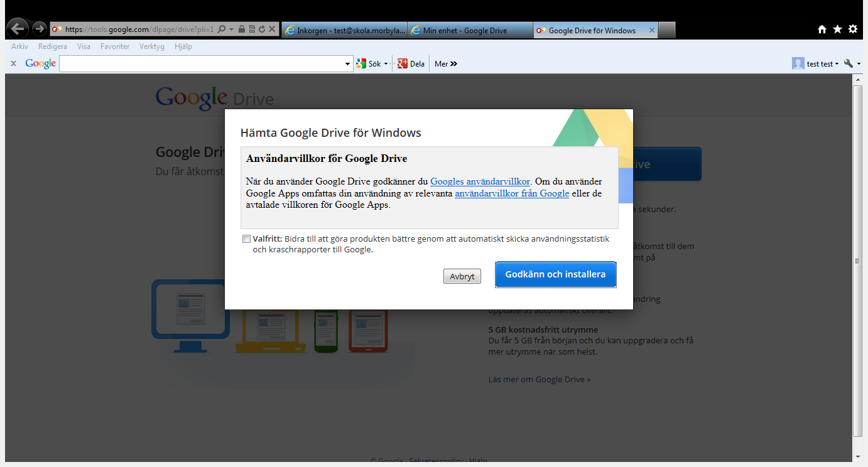Image resolution: width=868 pixels, height=467 pixels.
Task: Open the användarvillkor från Google link
Action: (512, 193)
